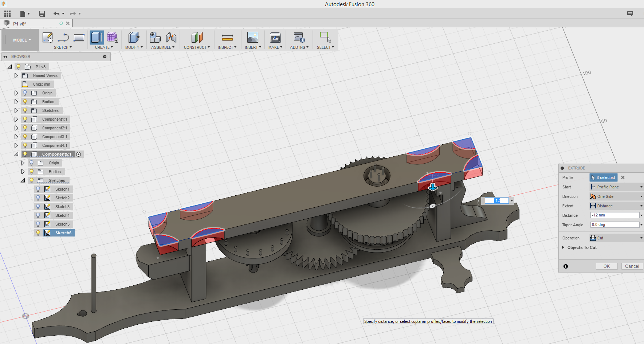Collapse the Browser panel arrows icon

coord(5,57)
